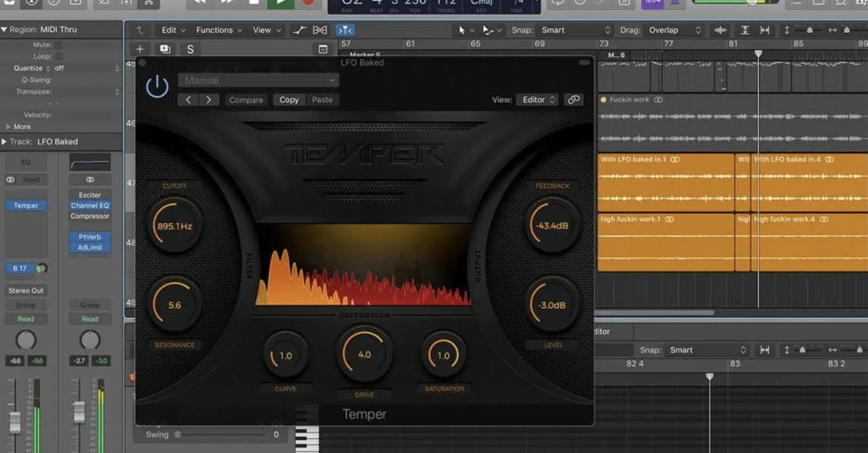Click the Swing slider handle
The image size is (868, 453).
pyautogui.click(x=177, y=435)
